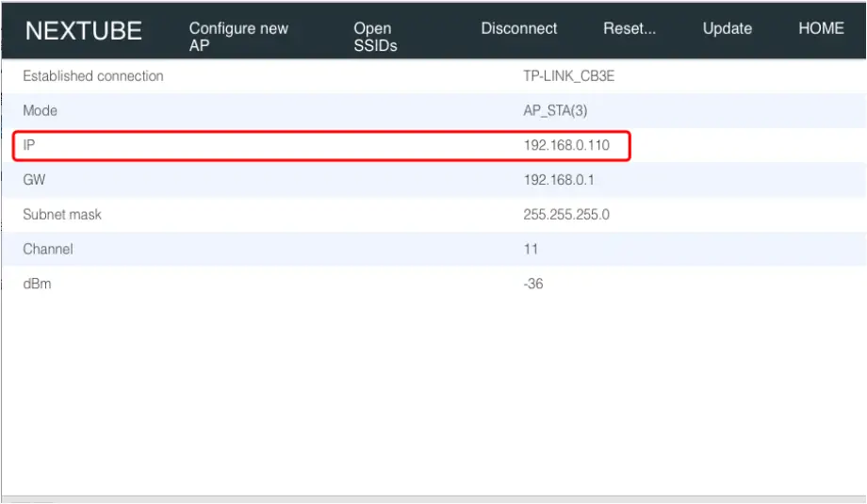The image size is (867, 504).
Task: Click the Subnet mask label
Action: (x=62, y=215)
